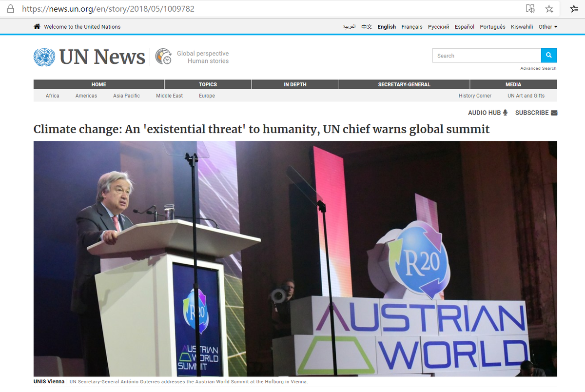
Task: Expand the Other languages dropdown
Action: 548,27
